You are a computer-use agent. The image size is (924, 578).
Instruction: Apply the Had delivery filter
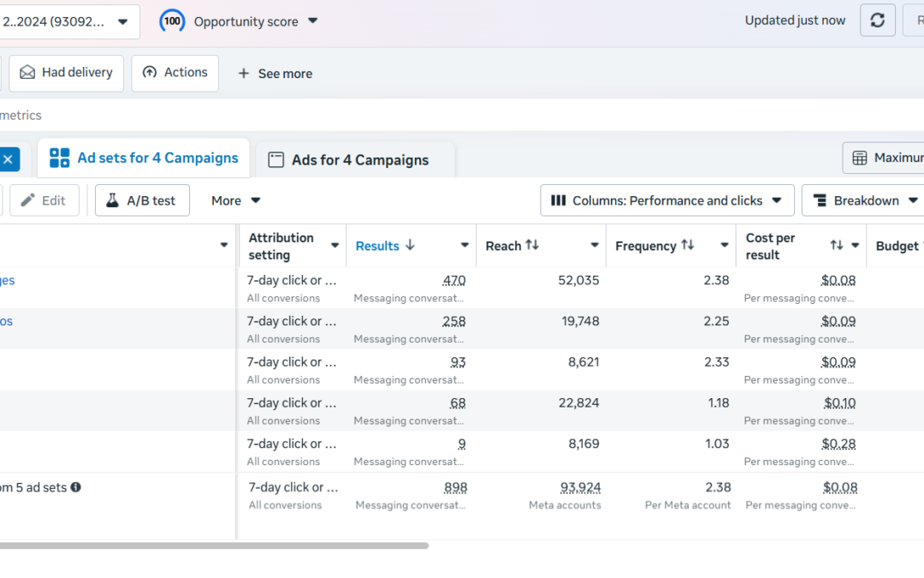tap(67, 73)
